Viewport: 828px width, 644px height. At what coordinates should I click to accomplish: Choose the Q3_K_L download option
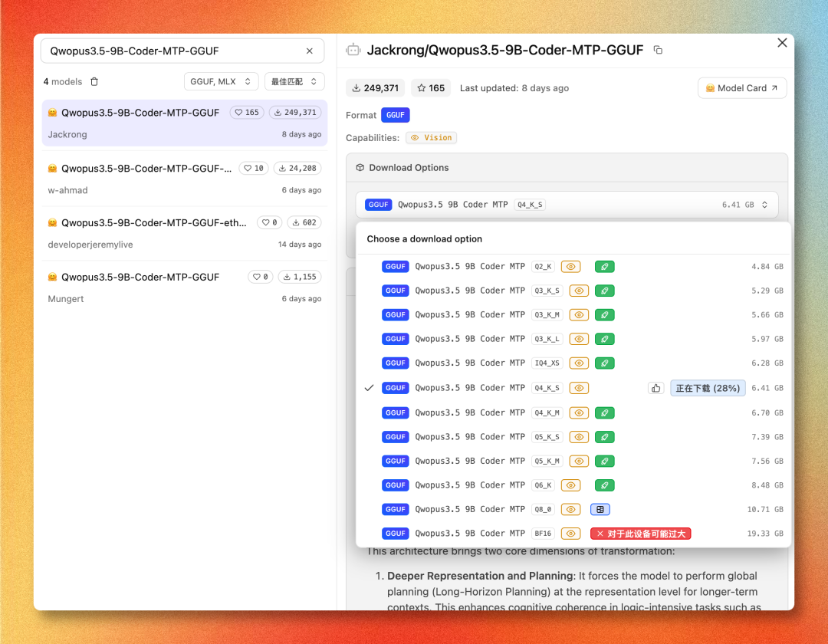point(574,339)
